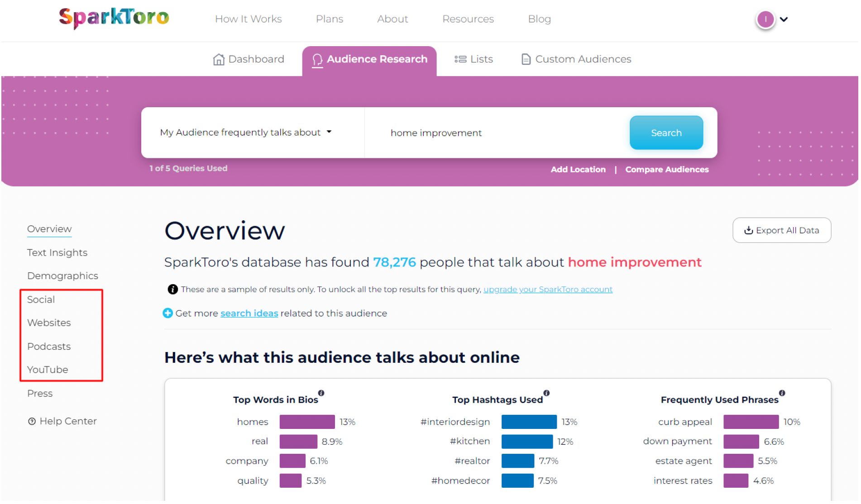Screen dimensions: 861x504
Task: Click the homes 13% bar
Action: point(307,422)
